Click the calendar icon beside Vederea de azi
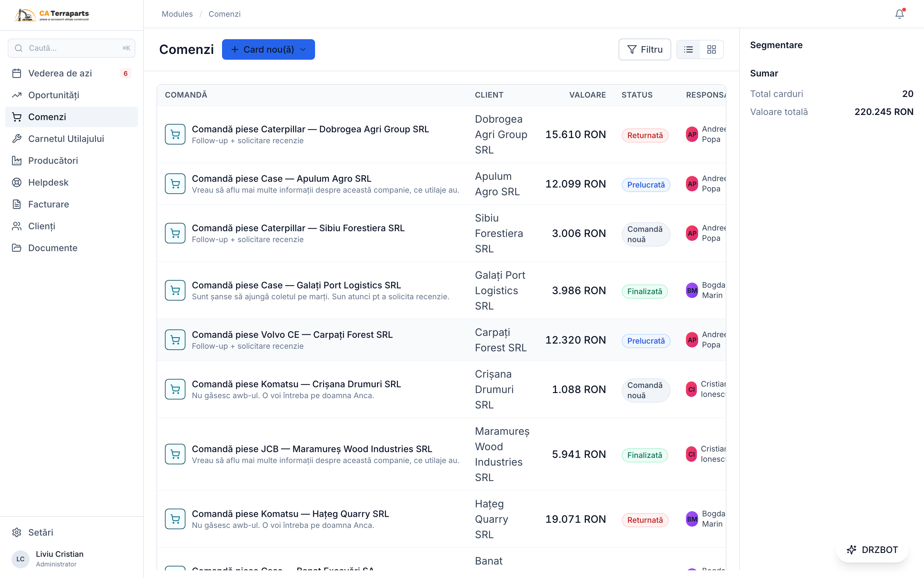 pos(17,73)
